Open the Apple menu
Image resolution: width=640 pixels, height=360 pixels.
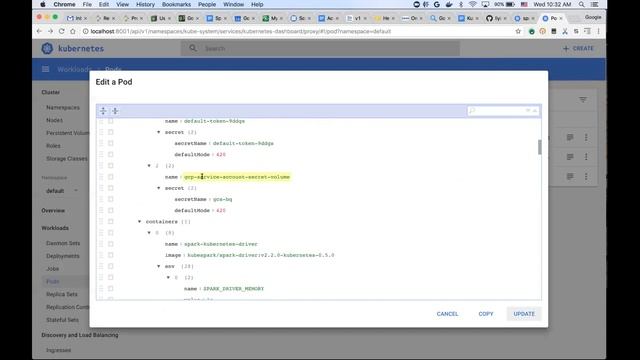43,4
